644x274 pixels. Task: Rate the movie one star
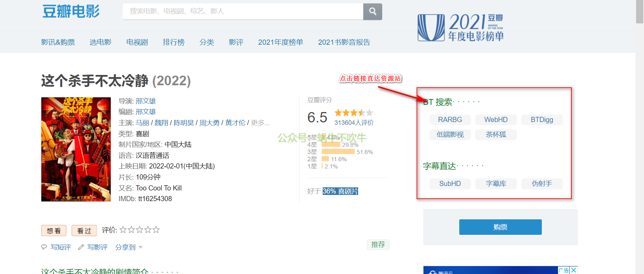pyautogui.click(x=123, y=230)
